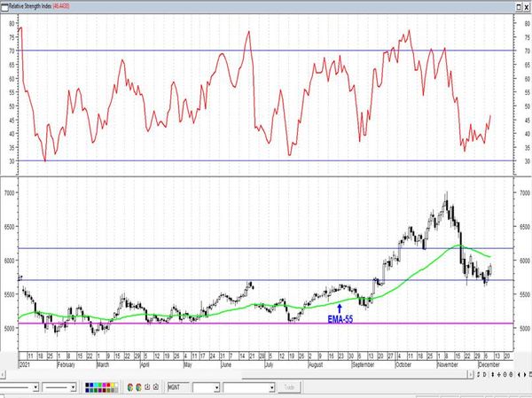This screenshot has height=398, width=532.
Task: Open the line weight dropdown
Action: (x=73, y=387)
